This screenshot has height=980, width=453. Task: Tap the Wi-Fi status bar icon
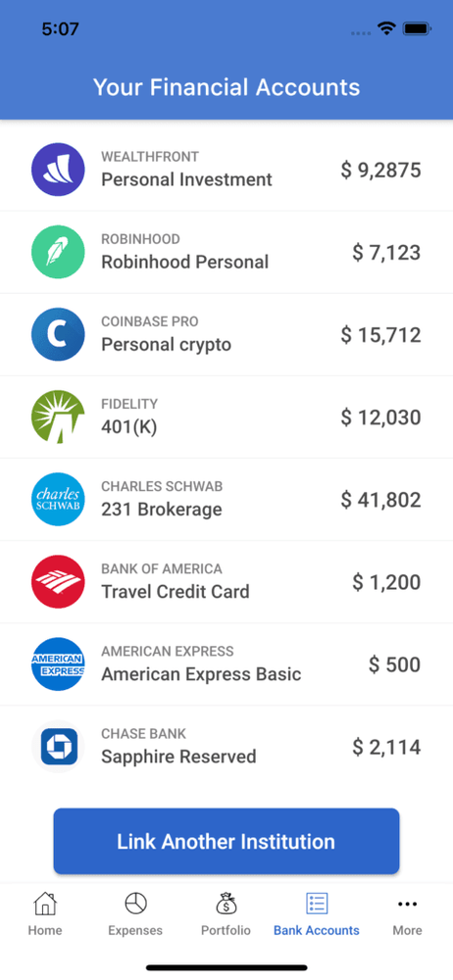click(x=386, y=28)
